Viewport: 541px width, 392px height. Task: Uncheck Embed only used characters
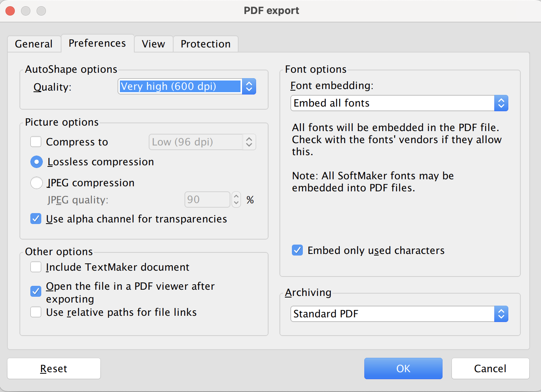click(x=297, y=250)
